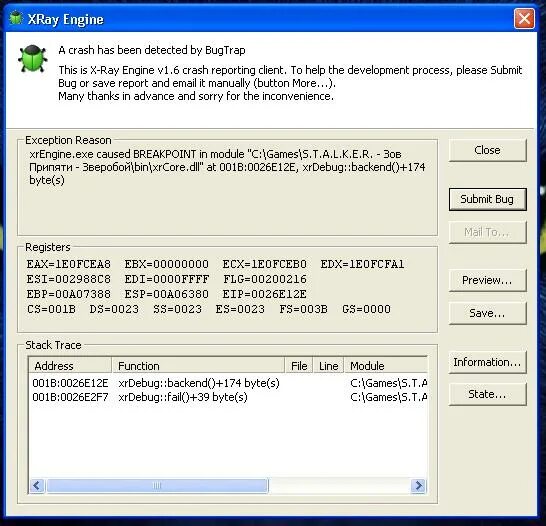The image size is (546, 526).
Task: Click the XRay Engine title bar text
Action: pyautogui.click(x=65, y=19)
